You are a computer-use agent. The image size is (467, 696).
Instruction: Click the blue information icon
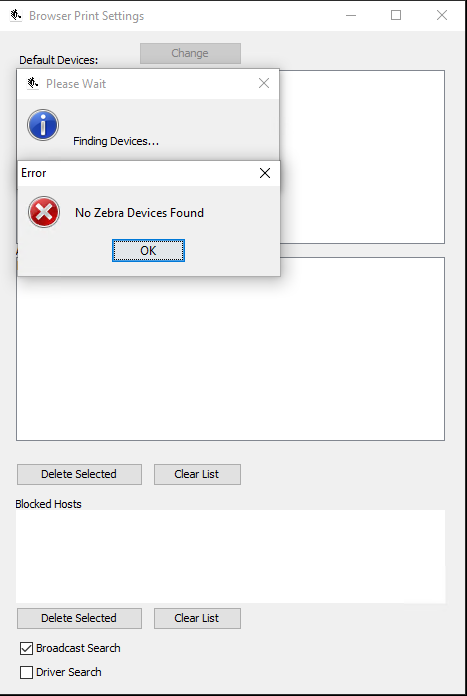coord(43,125)
